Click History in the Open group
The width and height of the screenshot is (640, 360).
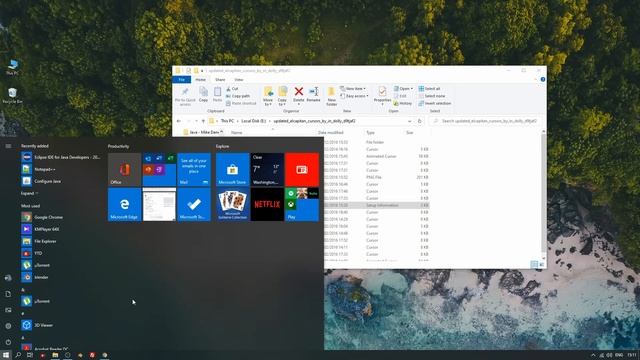tap(403, 103)
